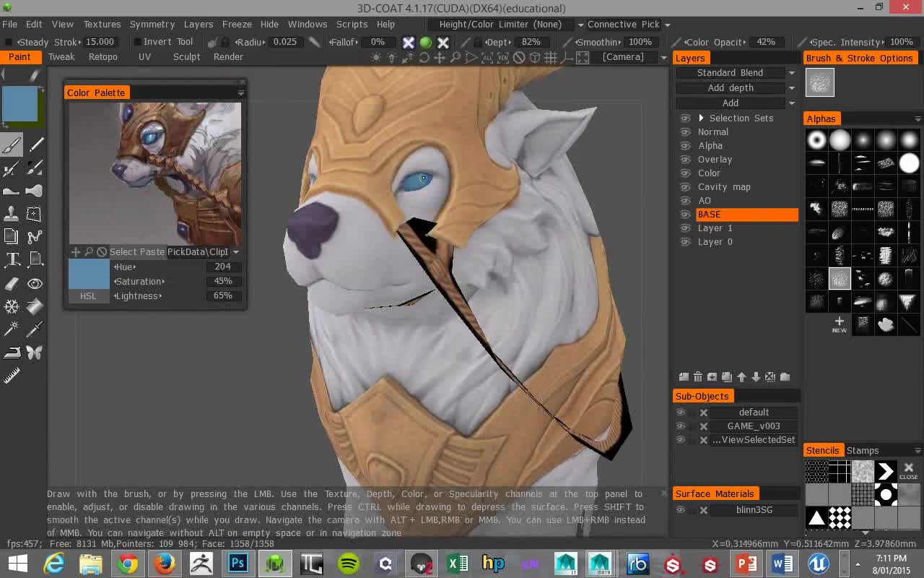Click the trash delete layer icon

(698, 377)
